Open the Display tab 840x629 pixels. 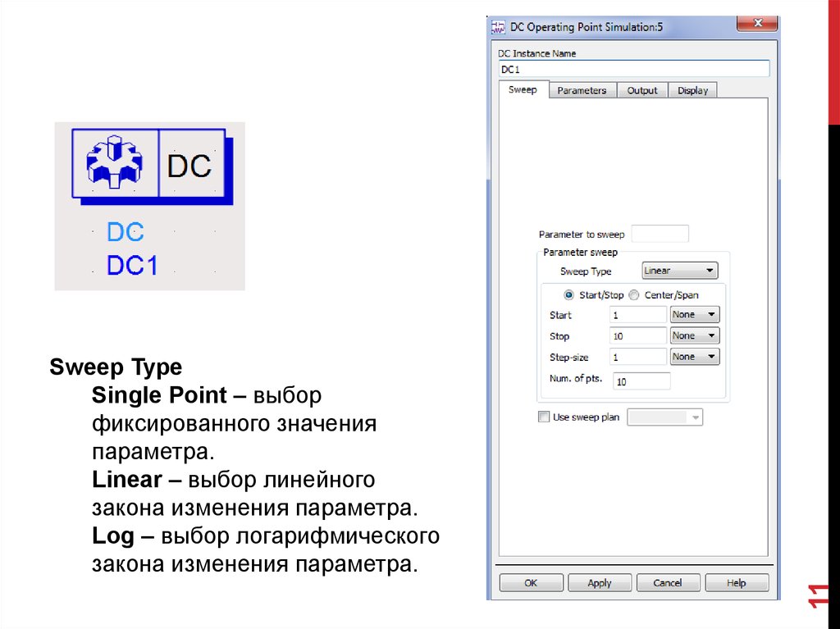[692, 90]
